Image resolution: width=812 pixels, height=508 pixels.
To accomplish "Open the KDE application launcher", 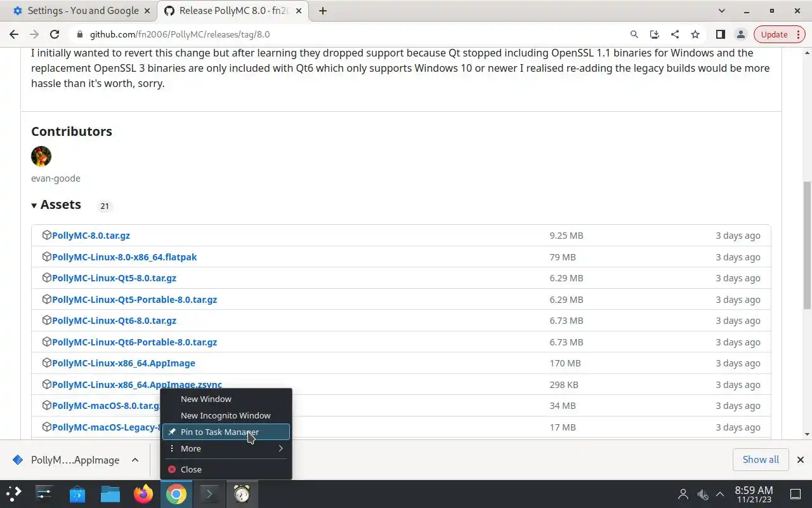I will 14,493.
